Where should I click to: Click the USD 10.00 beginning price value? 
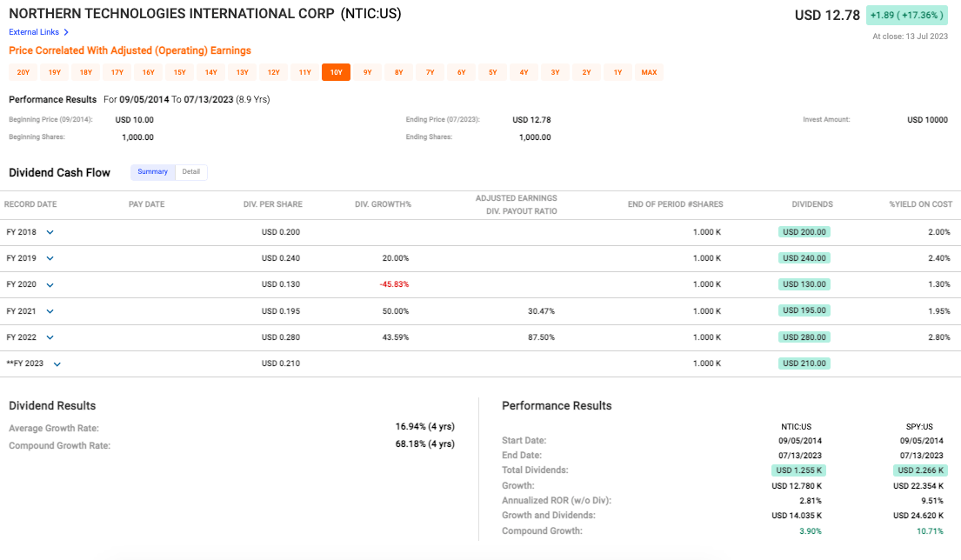coord(134,120)
